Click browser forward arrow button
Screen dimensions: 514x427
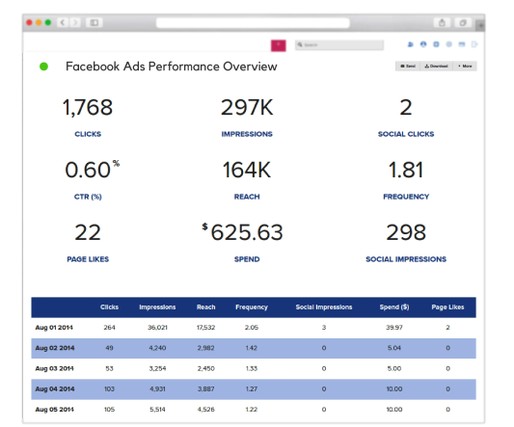(x=75, y=22)
